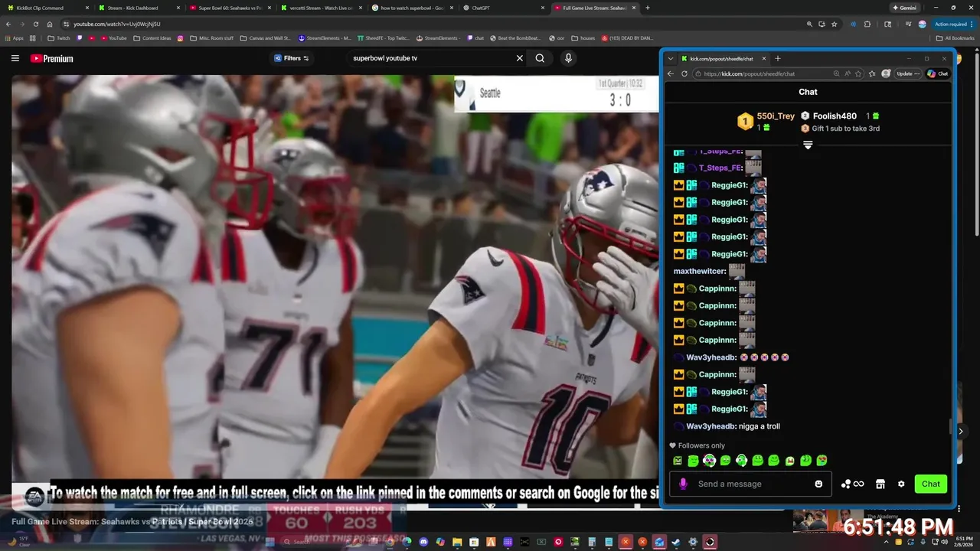Open Steam from the taskbar

(x=676, y=542)
